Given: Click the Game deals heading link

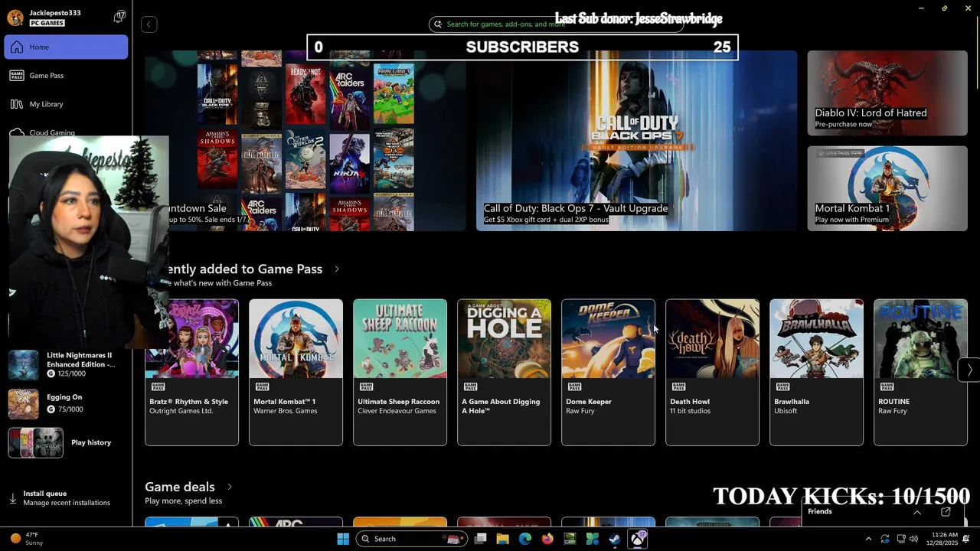Looking at the screenshot, I should tap(180, 487).
